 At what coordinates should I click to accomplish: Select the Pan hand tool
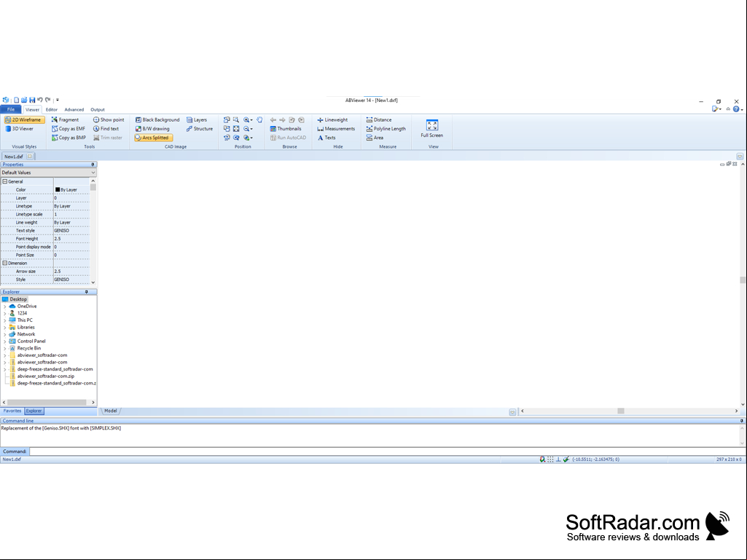pos(259,120)
